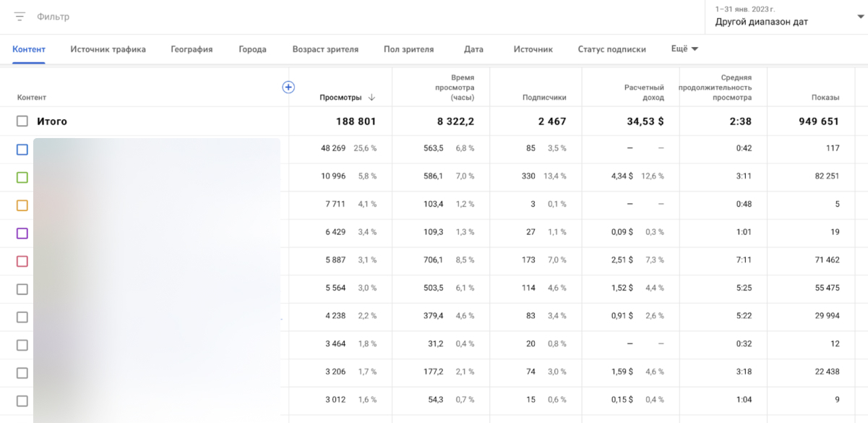Click the total impressions 949 651

tap(819, 121)
